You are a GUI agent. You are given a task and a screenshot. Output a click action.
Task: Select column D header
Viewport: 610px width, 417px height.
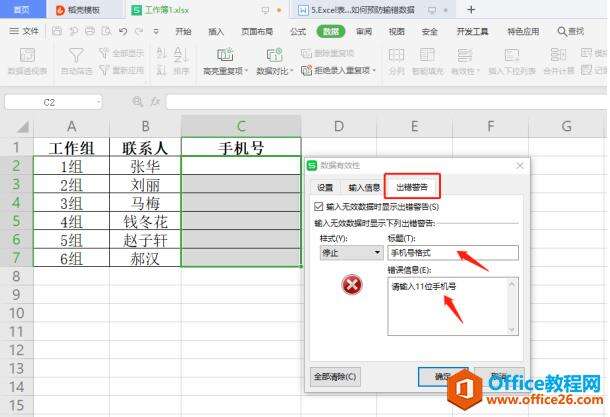(x=339, y=126)
